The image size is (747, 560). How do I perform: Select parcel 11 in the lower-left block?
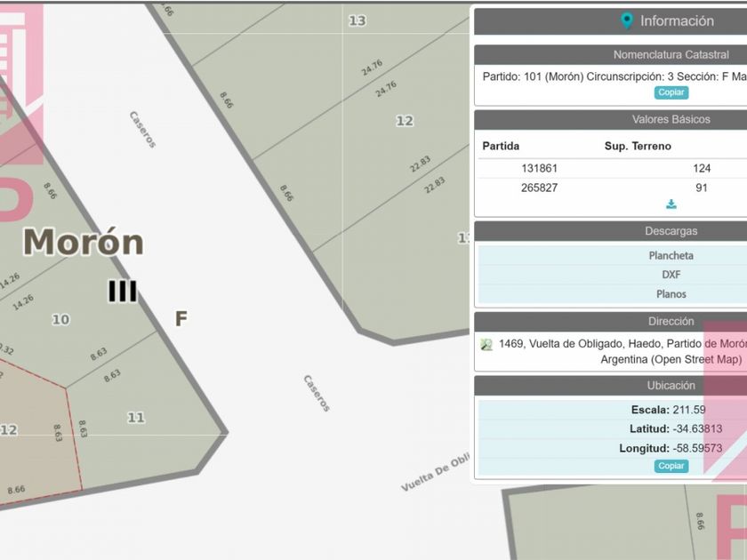pyautogui.click(x=136, y=418)
